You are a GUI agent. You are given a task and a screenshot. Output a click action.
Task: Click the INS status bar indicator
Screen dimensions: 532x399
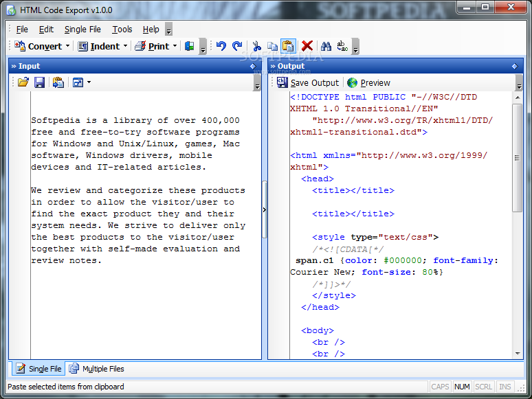(505, 387)
